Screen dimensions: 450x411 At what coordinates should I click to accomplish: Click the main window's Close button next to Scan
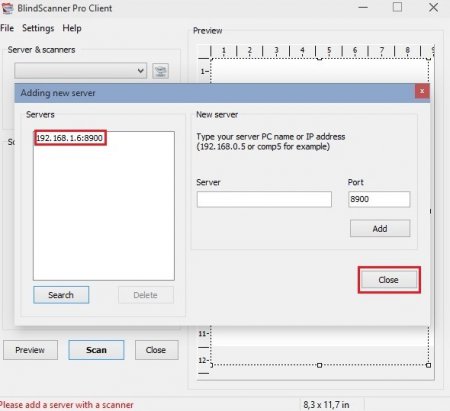click(156, 350)
